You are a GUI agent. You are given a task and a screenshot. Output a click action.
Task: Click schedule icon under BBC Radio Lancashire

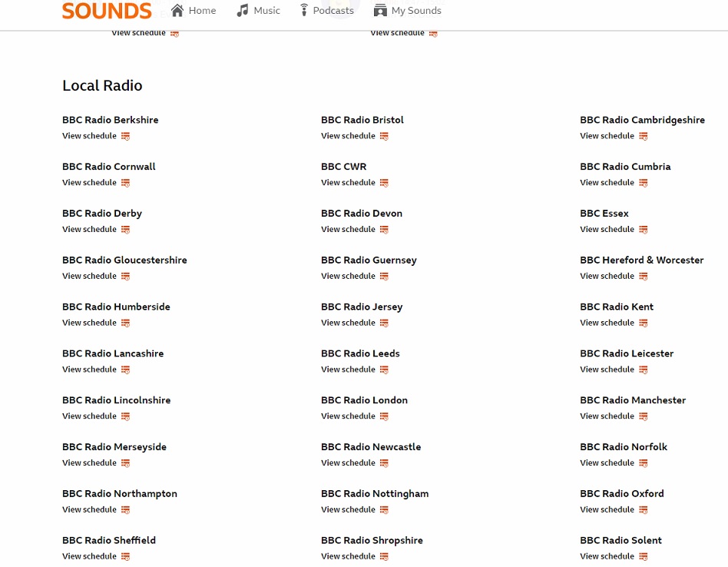tap(125, 370)
